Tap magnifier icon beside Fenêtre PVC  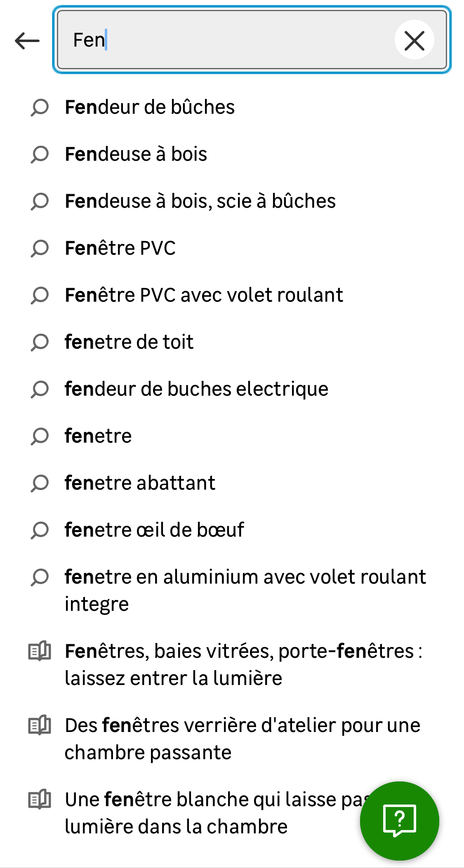tap(40, 249)
